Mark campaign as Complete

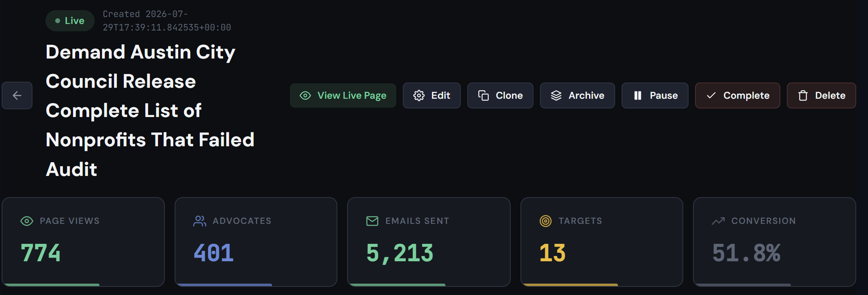coord(738,95)
